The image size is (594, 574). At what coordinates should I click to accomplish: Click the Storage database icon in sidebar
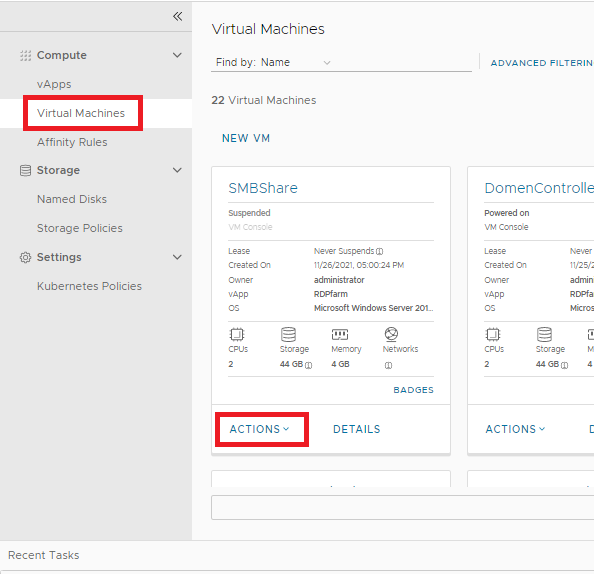[25, 170]
